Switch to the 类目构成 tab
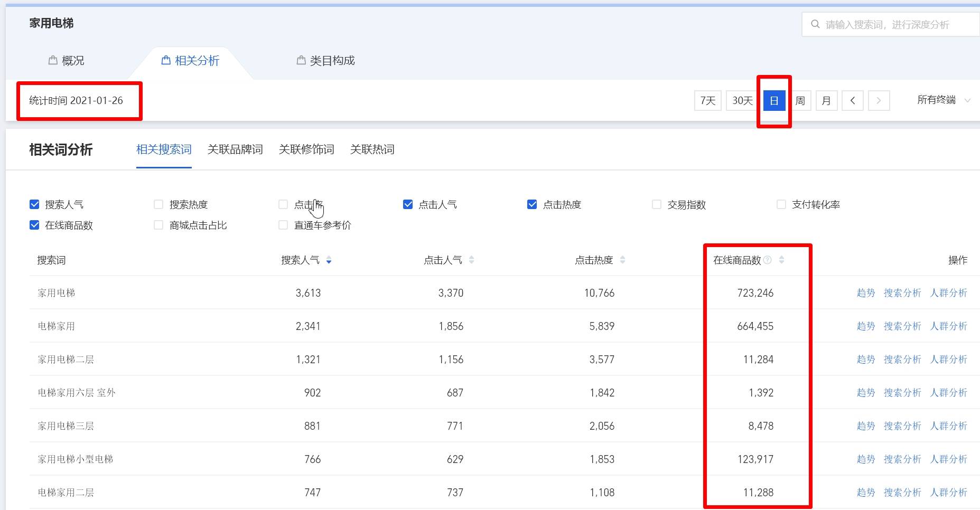Screen dimensions: 980x510 point(326,61)
